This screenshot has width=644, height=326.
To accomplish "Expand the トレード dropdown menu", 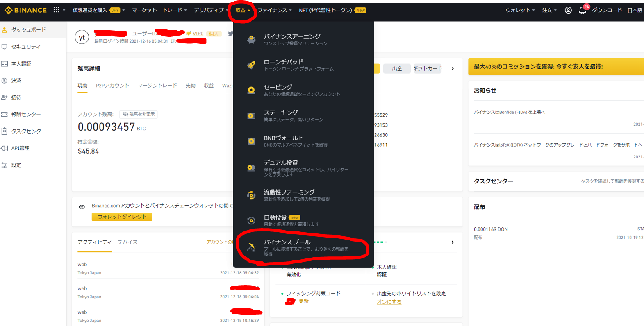I will point(175,10).
